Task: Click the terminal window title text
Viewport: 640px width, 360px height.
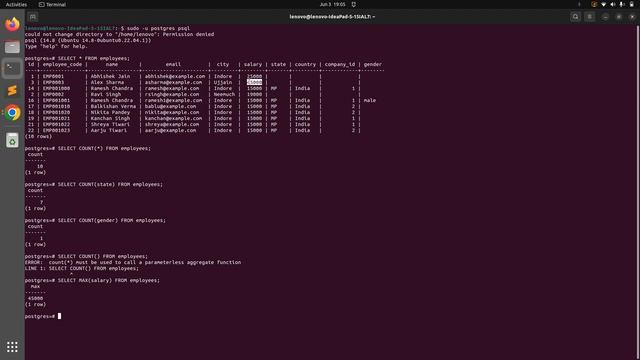Action: (x=332, y=17)
